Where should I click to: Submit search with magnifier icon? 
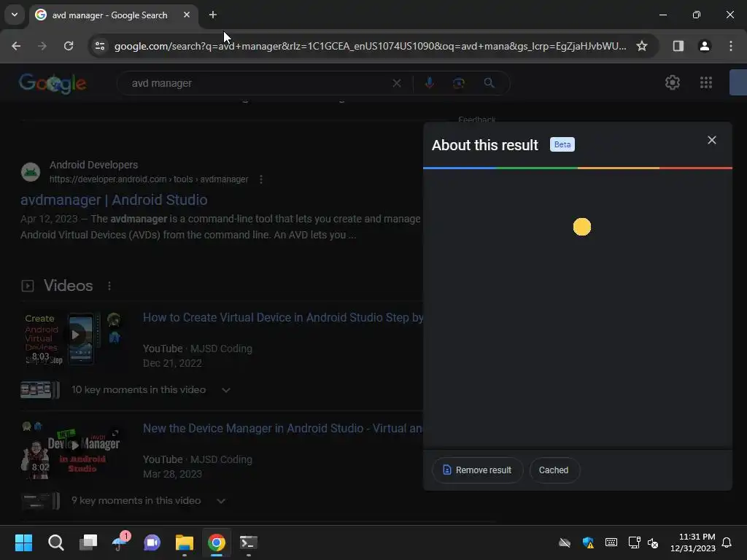[489, 83]
